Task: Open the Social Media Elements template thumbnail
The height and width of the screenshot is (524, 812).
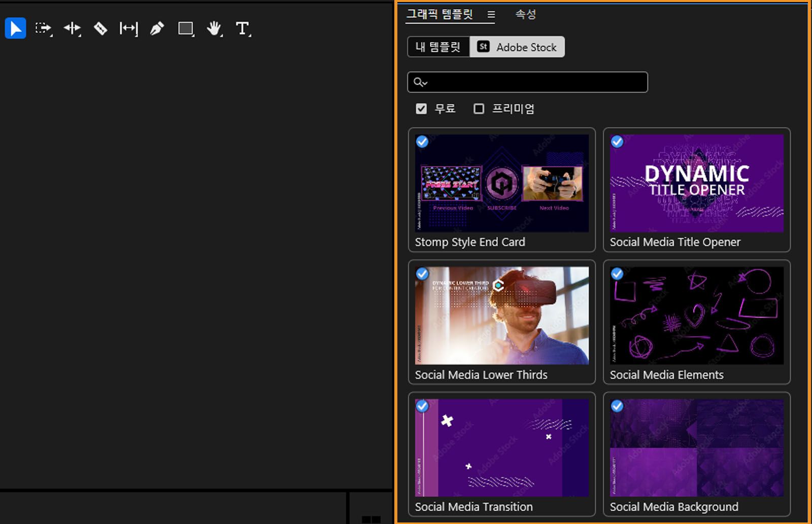Action: 696,316
